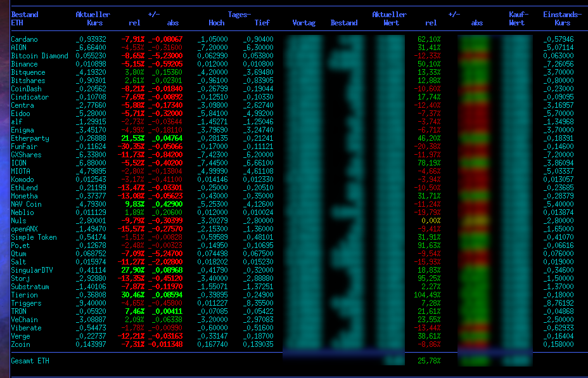Select the Neblio row
This screenshot has width=588, height=378.
point(23,213)
